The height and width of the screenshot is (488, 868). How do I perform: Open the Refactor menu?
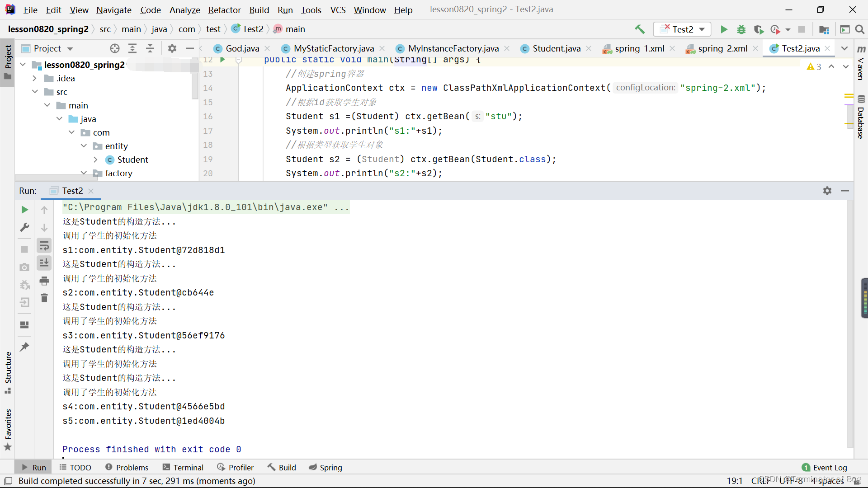pyautogui.click(x=224, y=10)
